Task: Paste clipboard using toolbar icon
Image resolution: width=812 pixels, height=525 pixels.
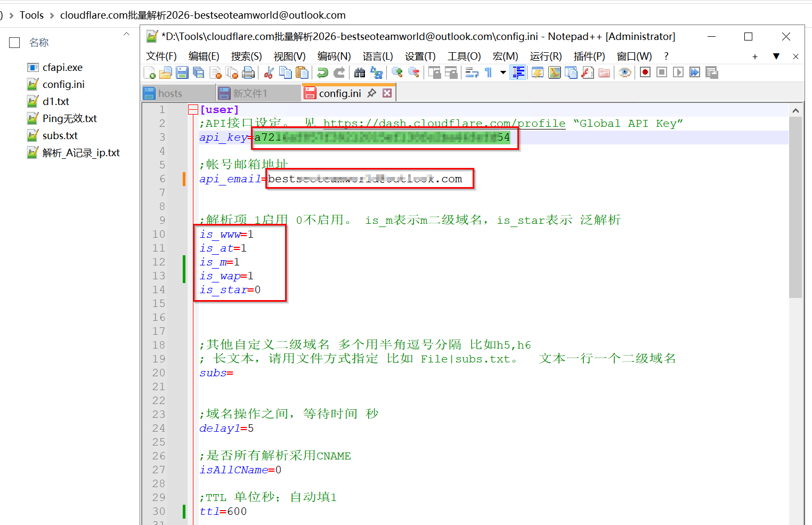Action: point(302,72)
